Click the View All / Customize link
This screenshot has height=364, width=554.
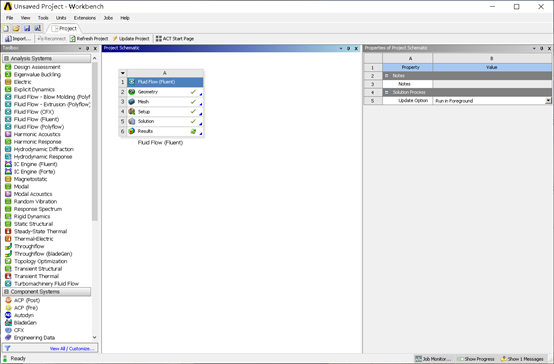click(x=72, y=348)
